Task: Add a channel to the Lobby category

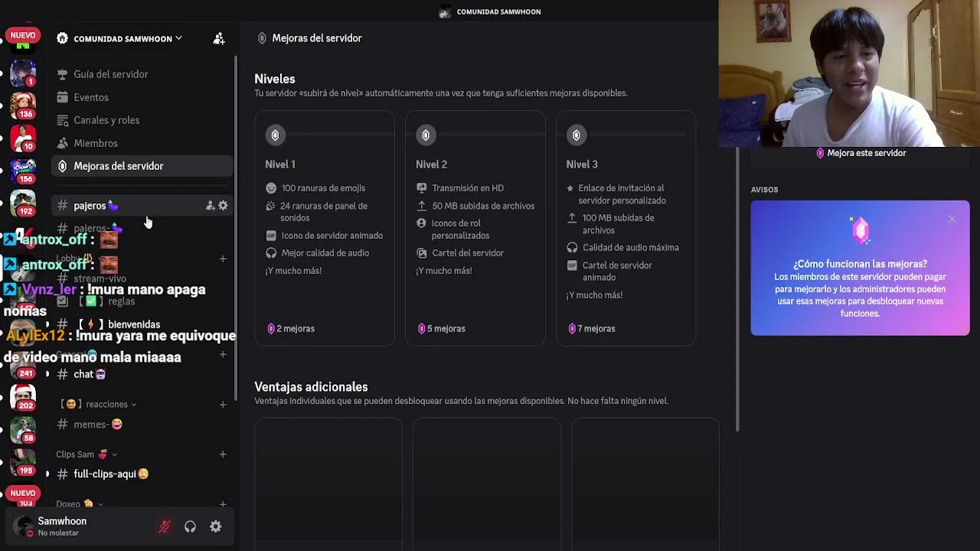Action: [x=223, y=259]
